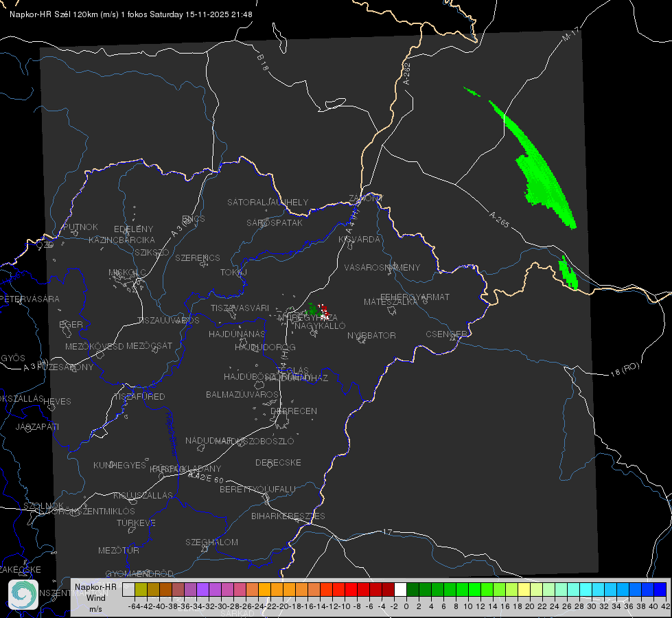
Task: Click the PÉTERVÁSÁRA label
Action: click(x=30, y=299)
